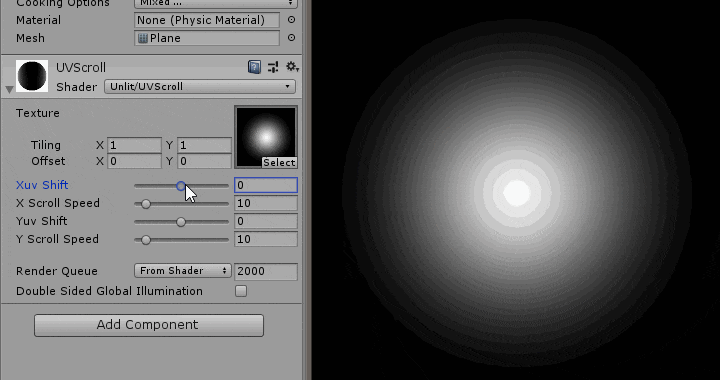This screenshot has width=720, height=380.
Task: Click the glow texture thumbnail slot
Action: coord(266,137)
